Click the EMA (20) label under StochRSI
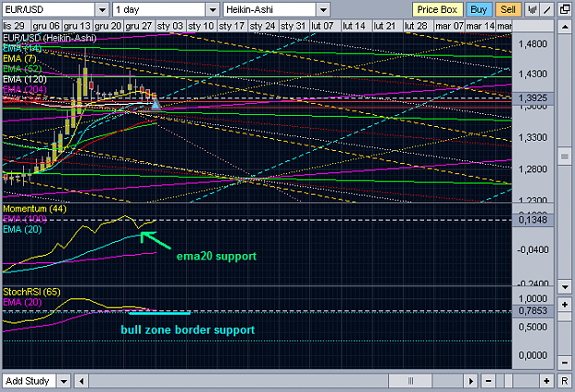The image size is (575, 392). pos(22,302)
